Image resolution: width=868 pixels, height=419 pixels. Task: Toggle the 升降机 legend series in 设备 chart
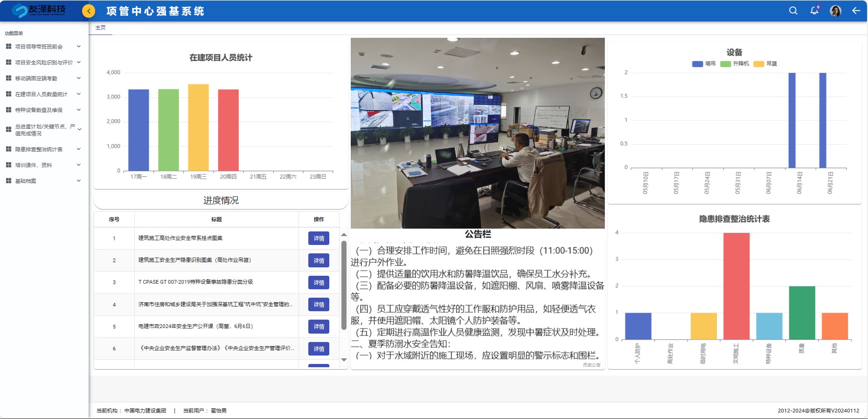(x=734, y=64)
